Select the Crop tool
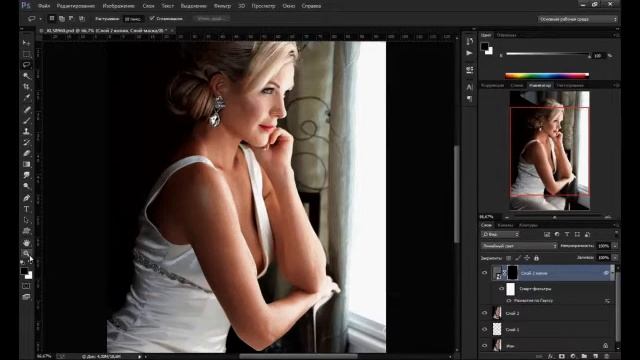Viewport: 640px width, 360px height. tap(27, 87)
